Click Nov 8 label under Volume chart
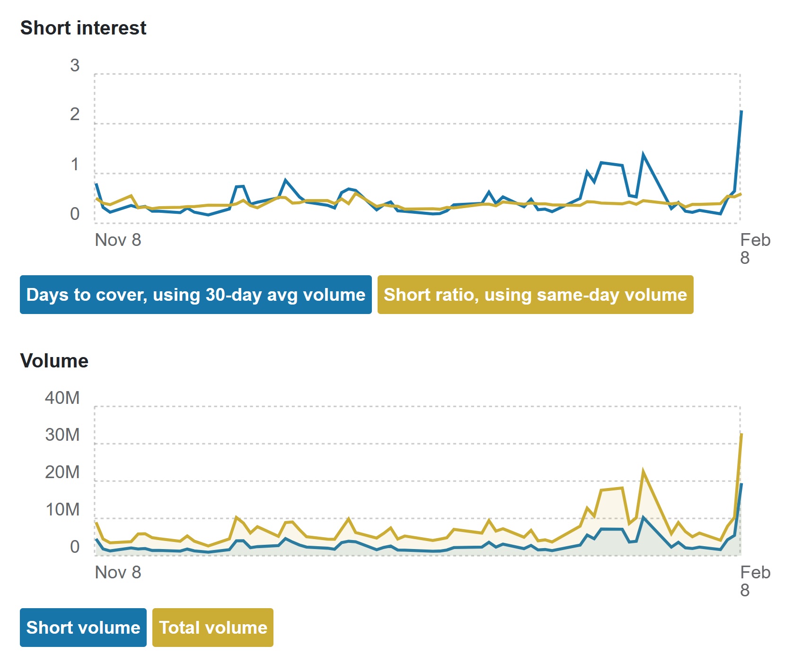 [x=118, y=573]
